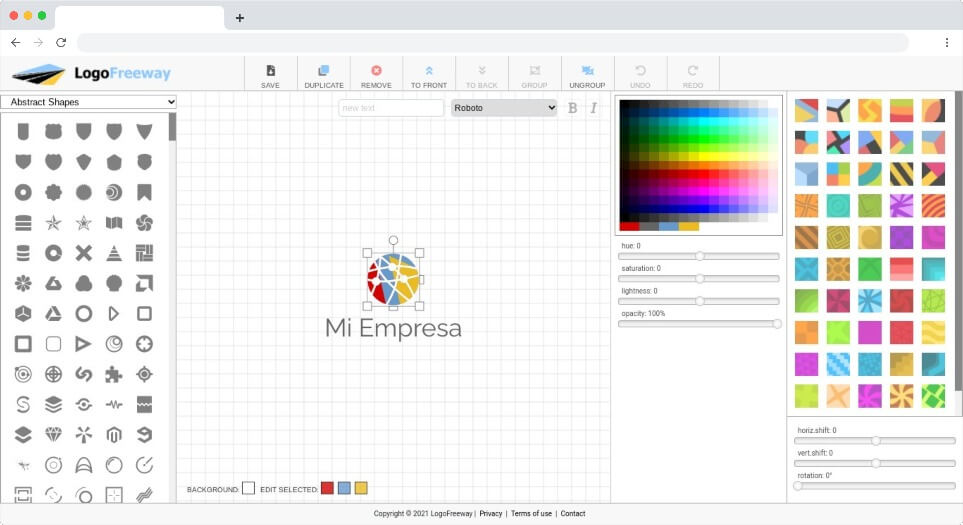Pick the bookmark ribbon shape
963x525 pixels.
tap(144, 192)
